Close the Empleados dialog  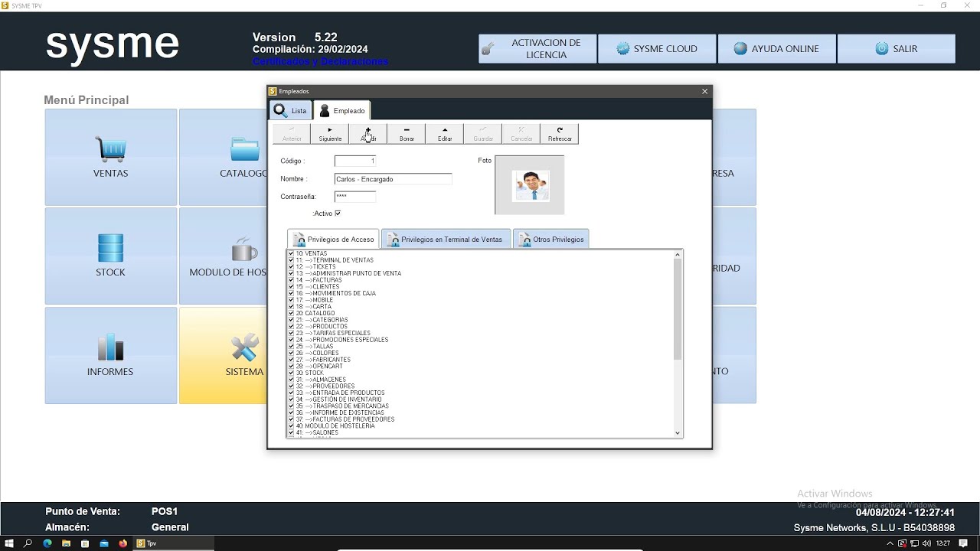705,92
